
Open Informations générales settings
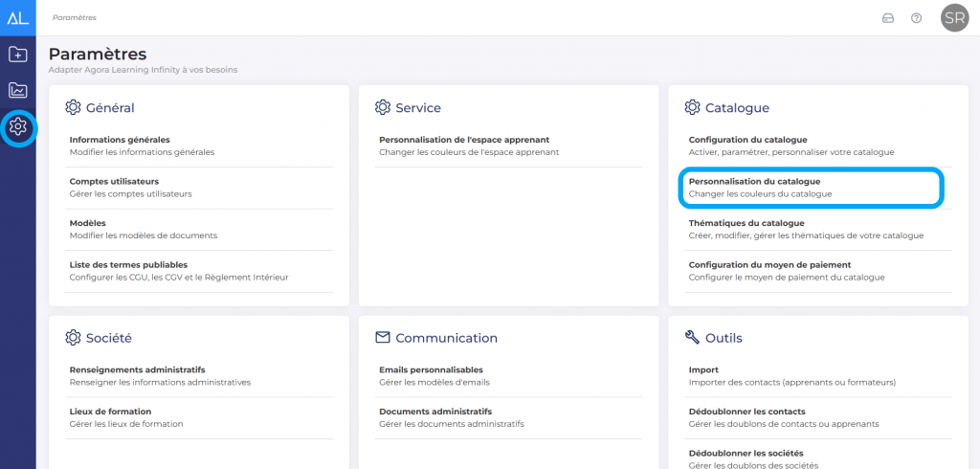click(120, 140)
